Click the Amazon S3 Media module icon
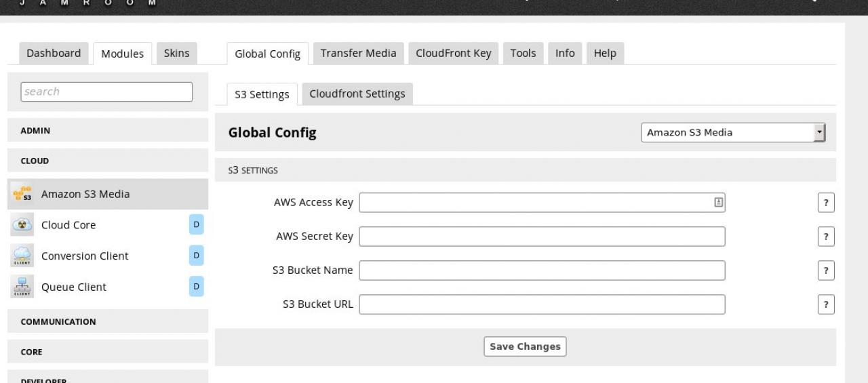 (22, 194)
